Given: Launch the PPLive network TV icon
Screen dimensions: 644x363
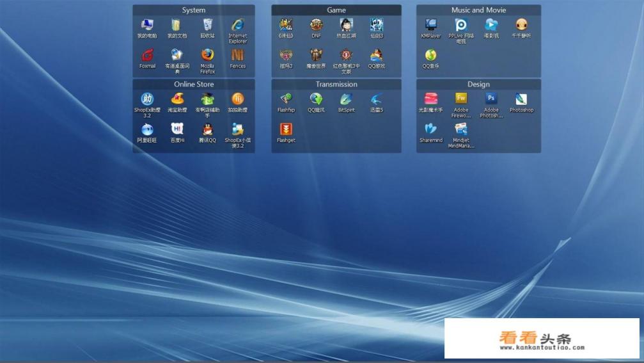Looking at the screenshot, I should (x=461, y=26).
